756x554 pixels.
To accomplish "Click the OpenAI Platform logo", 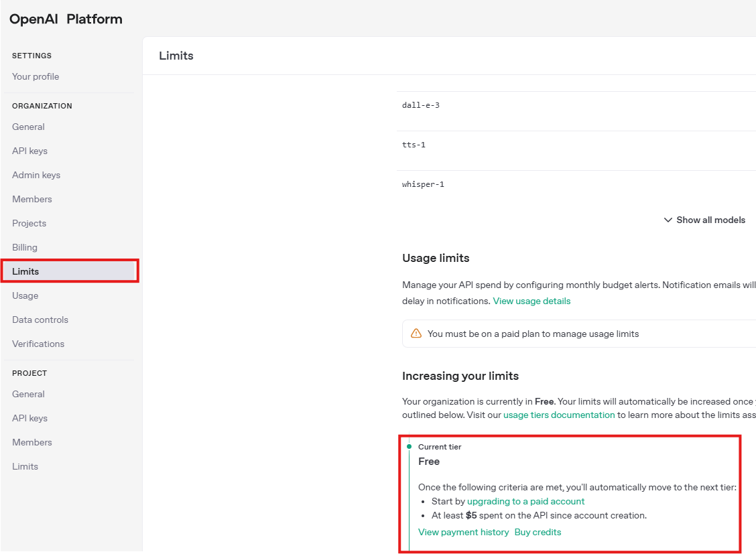I will (66, 19).
